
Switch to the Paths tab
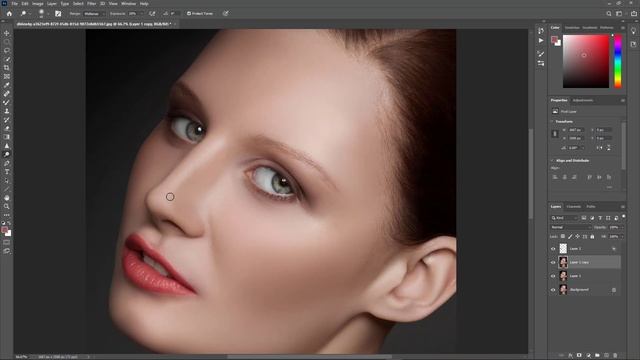tap(591, 207)
